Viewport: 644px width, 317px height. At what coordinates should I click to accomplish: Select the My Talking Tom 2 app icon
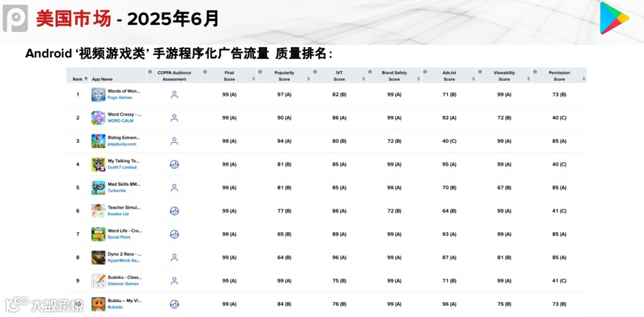coord(98,164)
